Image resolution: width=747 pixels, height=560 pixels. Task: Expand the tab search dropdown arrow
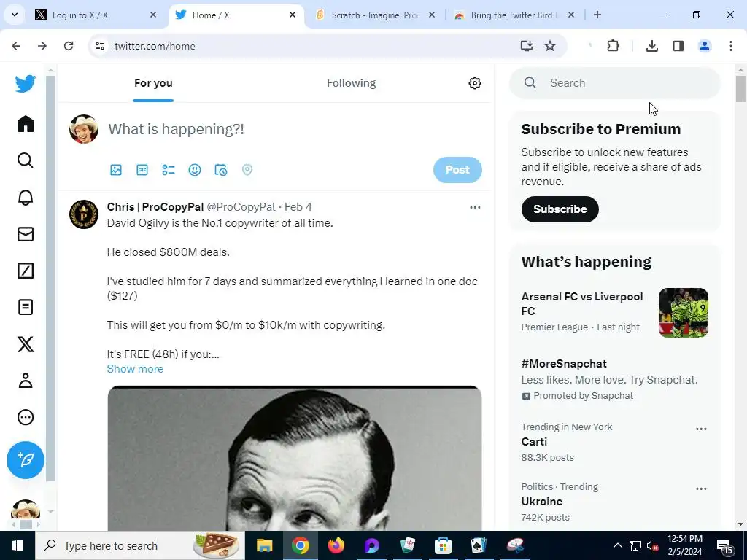coord(15,15)
